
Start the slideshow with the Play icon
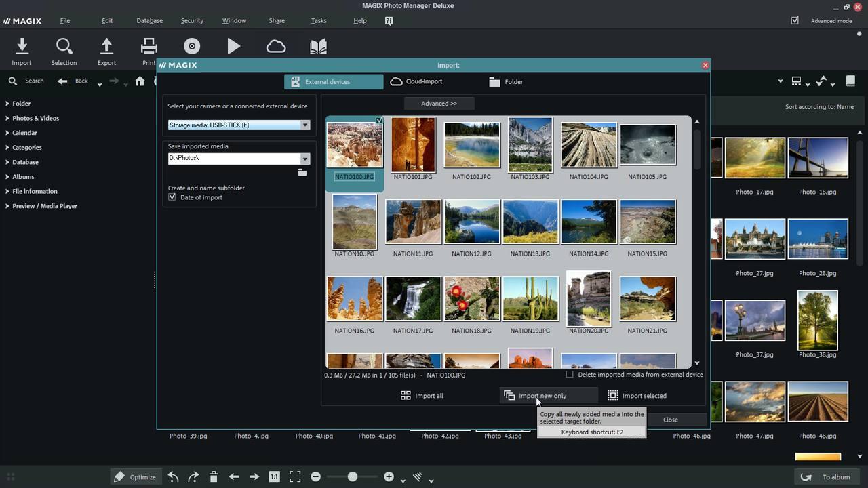pos(233,45)
